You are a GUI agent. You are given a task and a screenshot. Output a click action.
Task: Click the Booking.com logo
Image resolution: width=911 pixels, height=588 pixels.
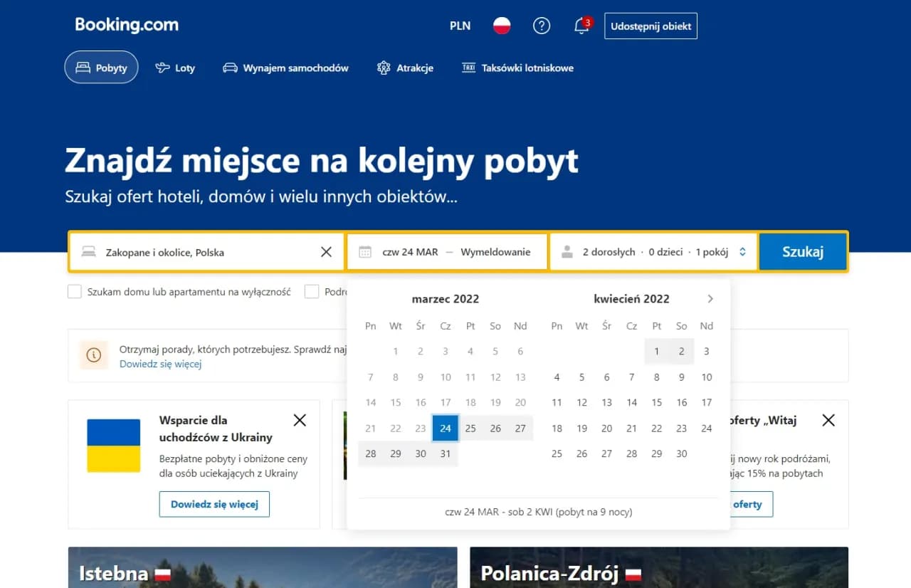click(x=126, y=25)
